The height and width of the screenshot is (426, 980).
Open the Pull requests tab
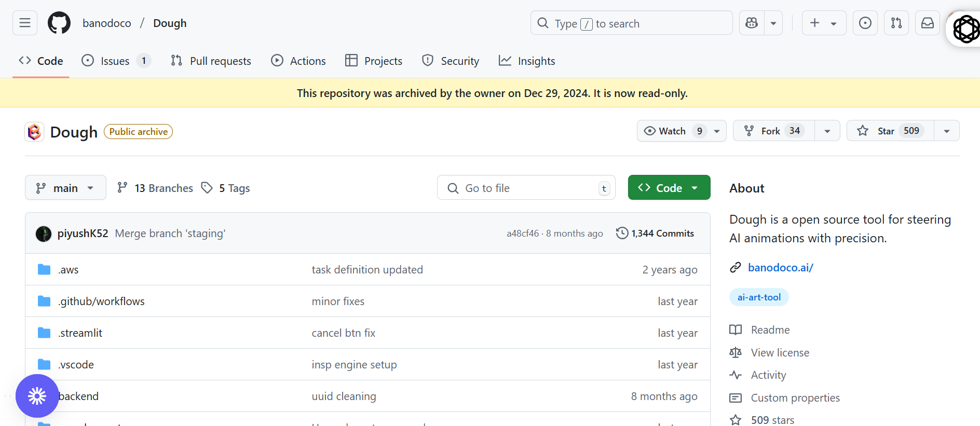click(x=211, y=61)
